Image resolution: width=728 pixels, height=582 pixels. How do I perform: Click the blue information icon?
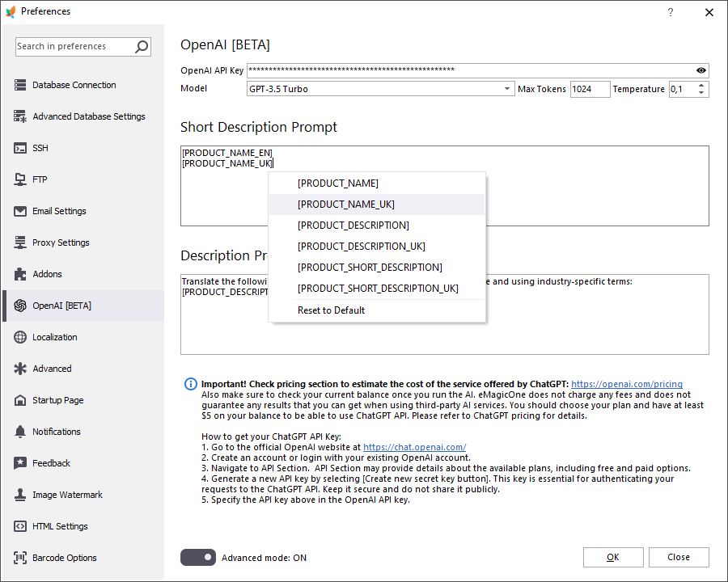[191, 384]
